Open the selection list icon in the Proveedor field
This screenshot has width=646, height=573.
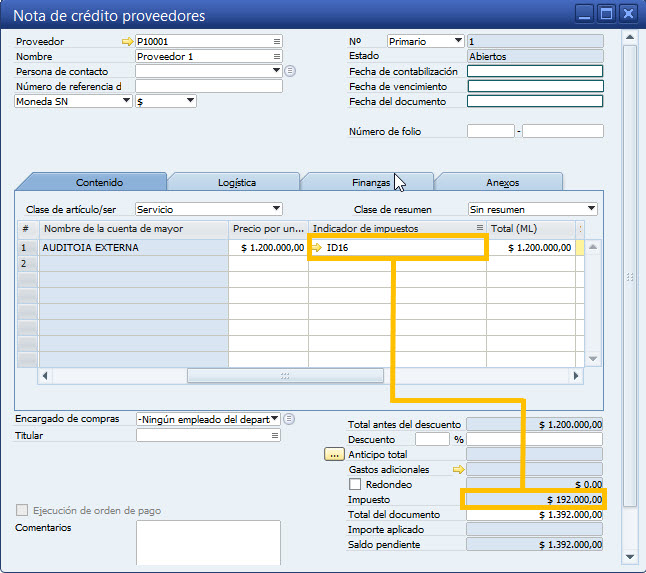coord(277,42)
